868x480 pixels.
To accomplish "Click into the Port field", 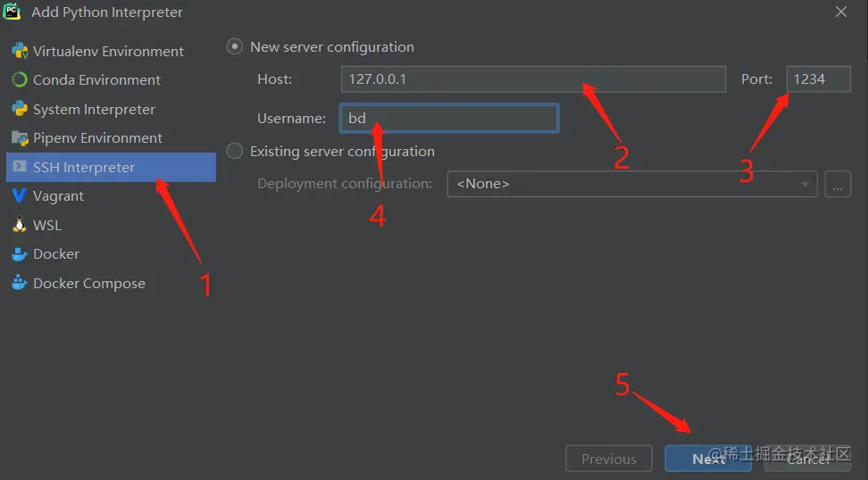I will pyautogui.click(x=818, y=79).
